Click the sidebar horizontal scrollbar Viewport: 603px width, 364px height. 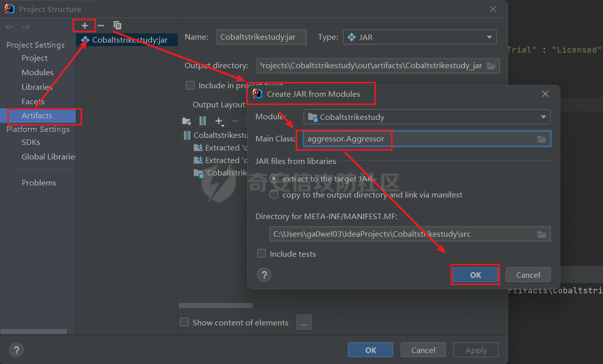click(34, 331)
